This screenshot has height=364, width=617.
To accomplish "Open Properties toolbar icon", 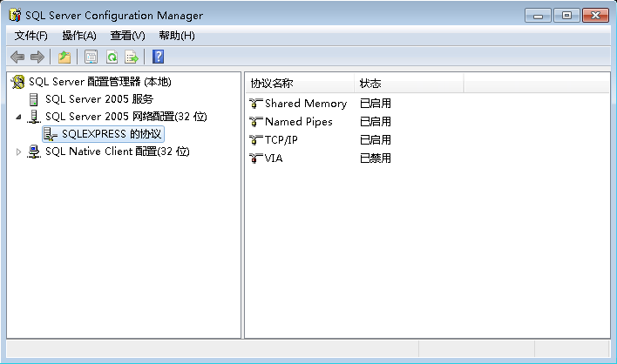I will 91,57.
